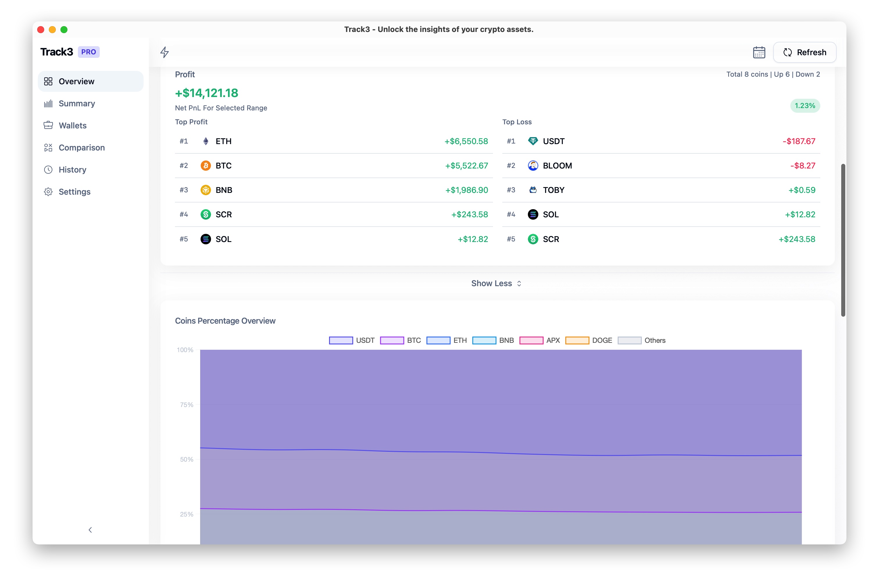Collapse the list with Show Less
This screenshot has height=588, width=879.
[496, 284]
